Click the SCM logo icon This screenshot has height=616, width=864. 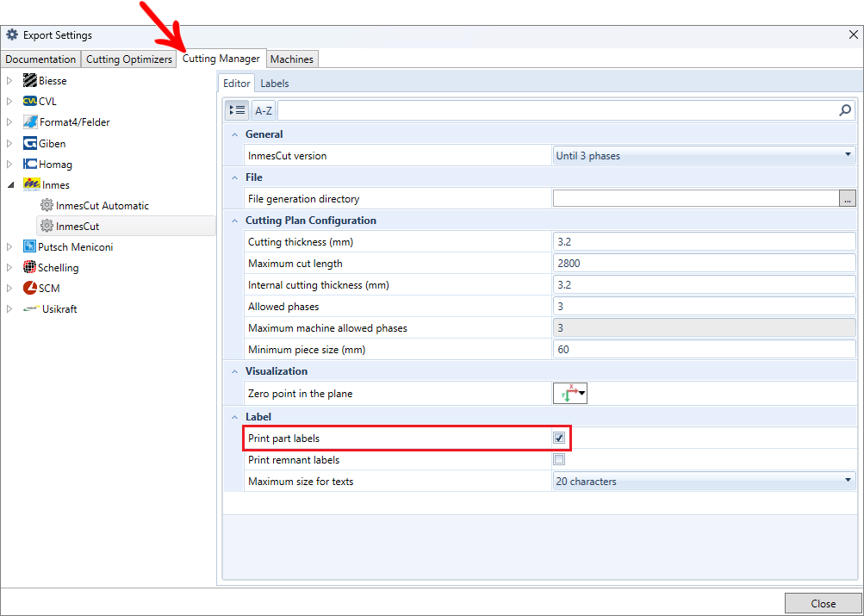(x=30, y=288)
